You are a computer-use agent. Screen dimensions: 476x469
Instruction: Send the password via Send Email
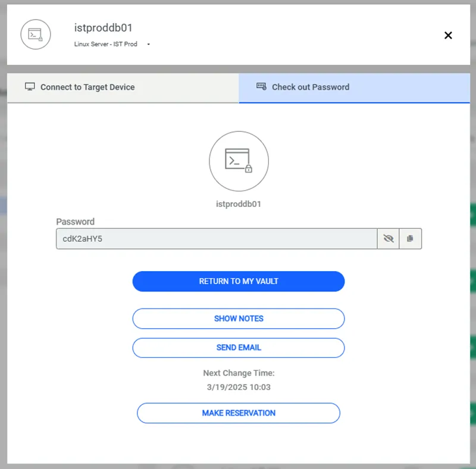[239, 348]
